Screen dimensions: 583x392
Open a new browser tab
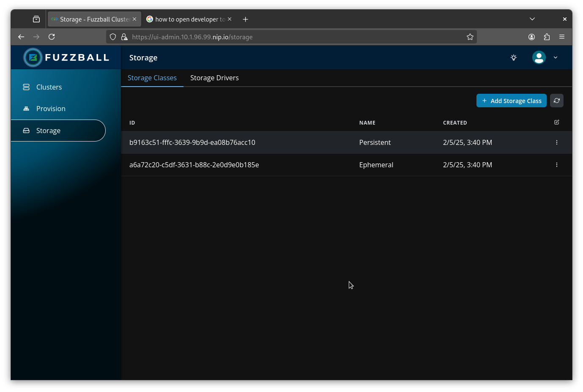click(x=245, y=19)
